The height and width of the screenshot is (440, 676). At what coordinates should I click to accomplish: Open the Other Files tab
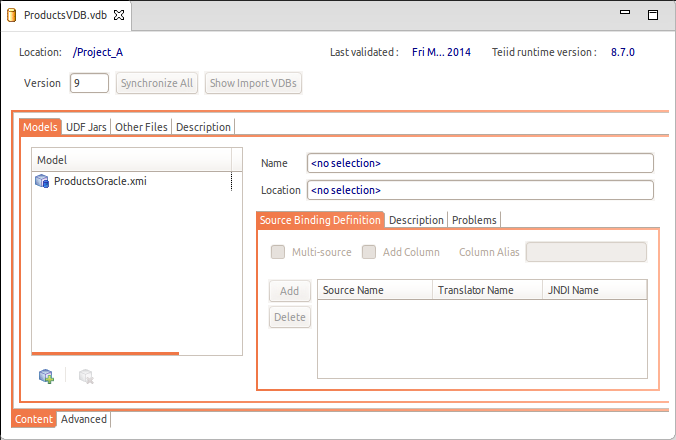tap(141, 127)
